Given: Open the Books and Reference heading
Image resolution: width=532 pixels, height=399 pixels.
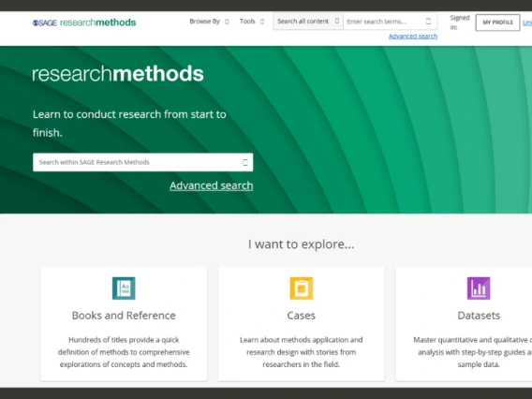Looking at the screenshot, I should [124, 316].
